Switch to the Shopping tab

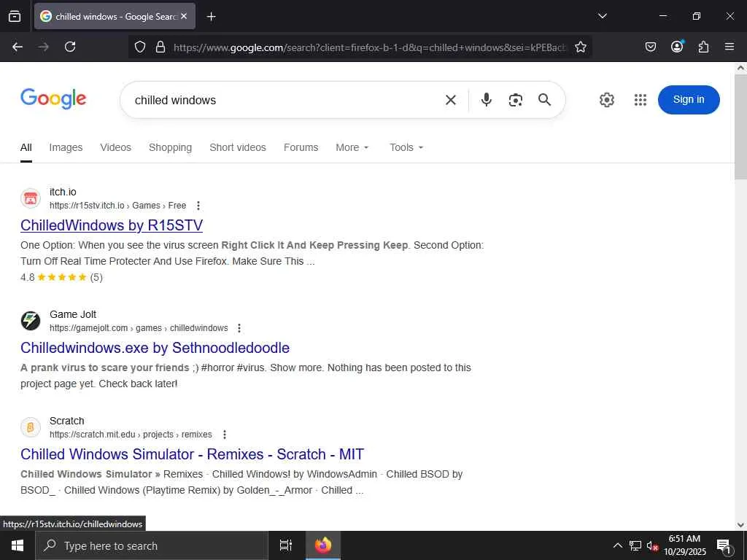tap(170, 147)
